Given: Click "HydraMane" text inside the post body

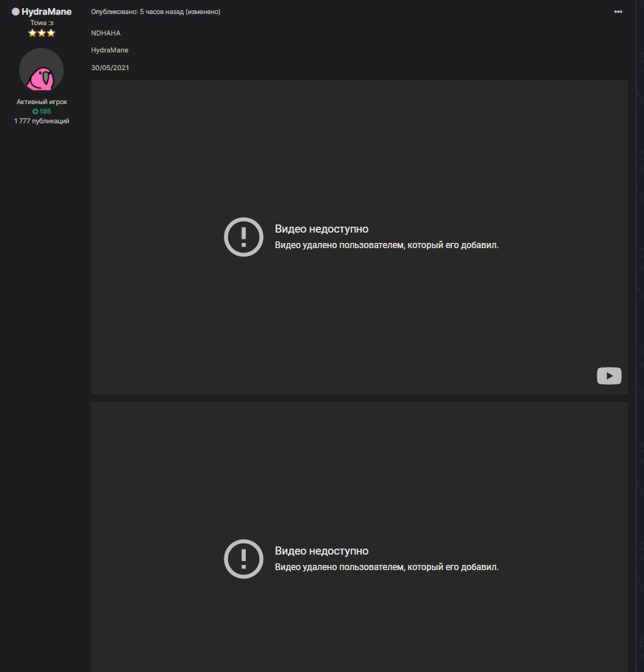Looking at the screenshot, I should click(109, 50).
